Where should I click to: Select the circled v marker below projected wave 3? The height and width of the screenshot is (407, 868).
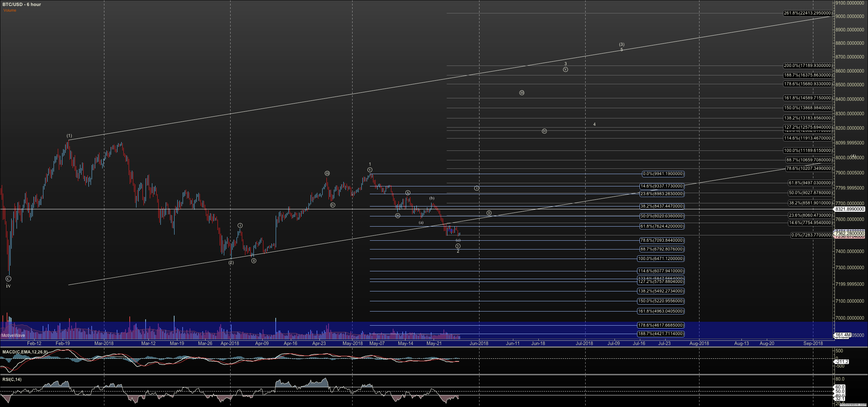[x=566, y=69]
